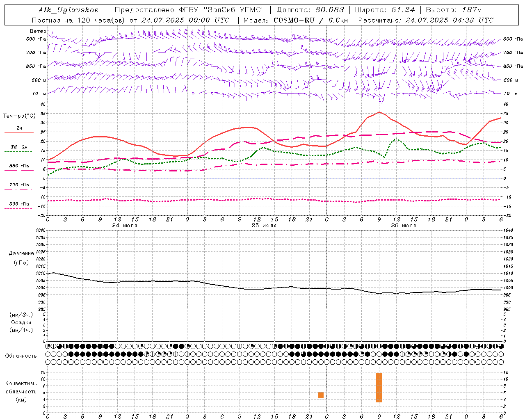Screen dimensions: 525x420
Task: Click the 24 июля date label
Action: pos(124,226)
